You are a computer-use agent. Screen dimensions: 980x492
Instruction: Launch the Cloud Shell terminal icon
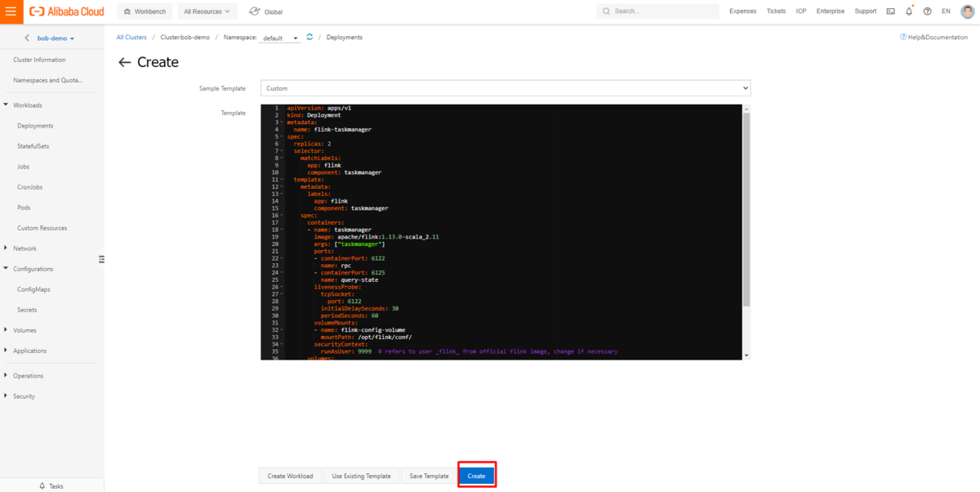(x=890, y=11)
